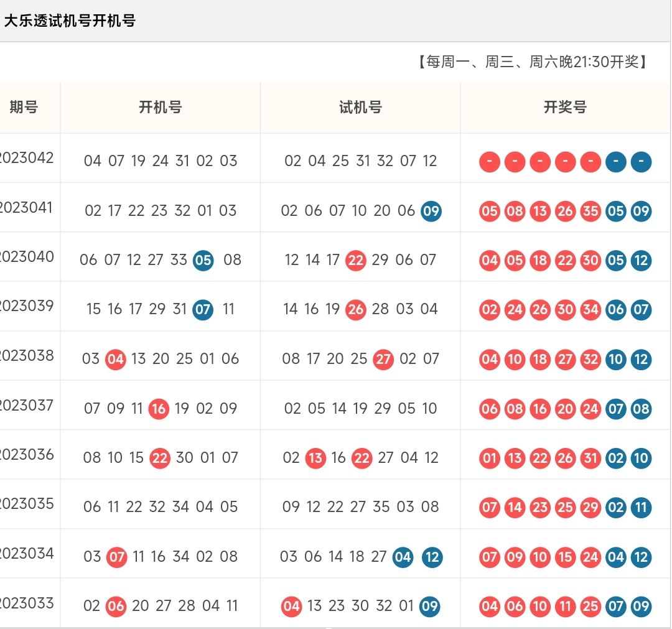Click issue number 2023038

(27, 356)
